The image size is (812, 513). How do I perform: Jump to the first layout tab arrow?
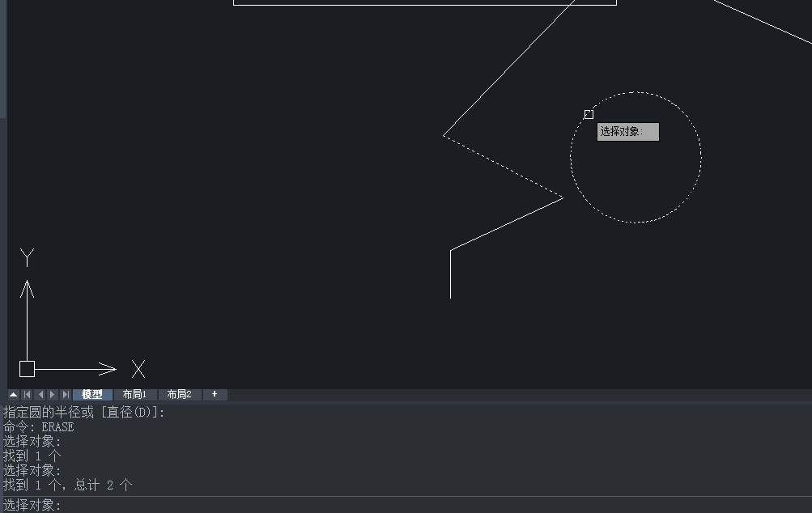pos(27,395)
